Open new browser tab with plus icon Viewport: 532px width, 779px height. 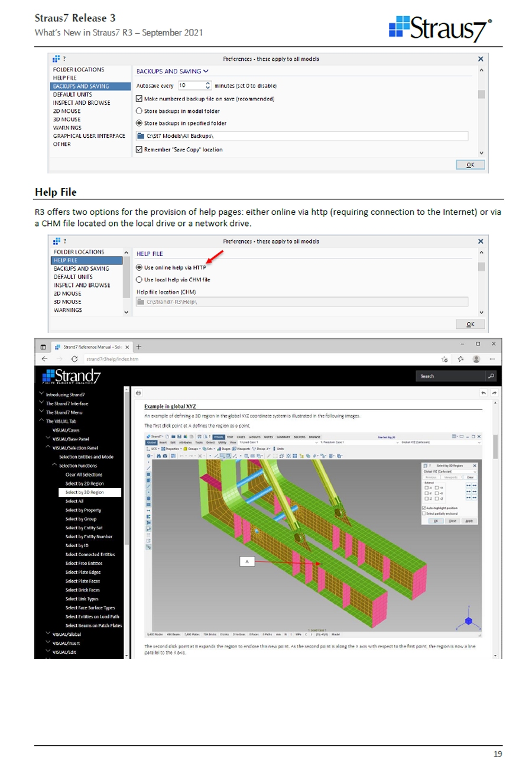(x=140, y=347)
